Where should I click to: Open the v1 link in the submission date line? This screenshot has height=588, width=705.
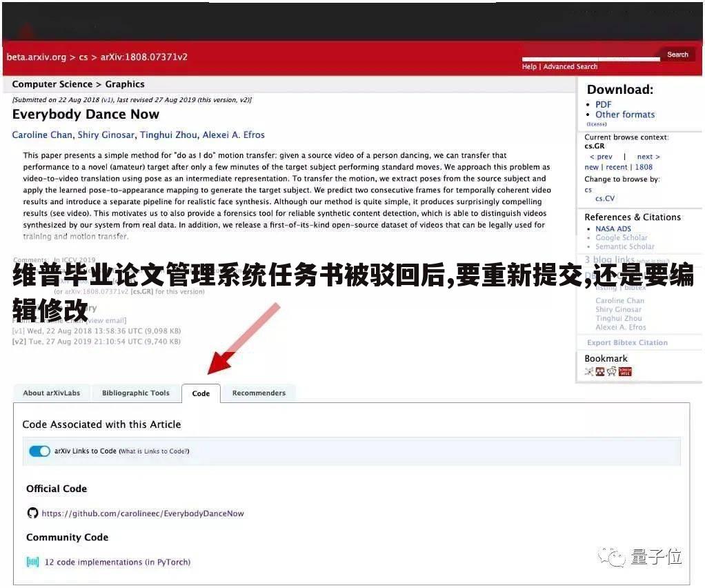click(x=107, y=100)
